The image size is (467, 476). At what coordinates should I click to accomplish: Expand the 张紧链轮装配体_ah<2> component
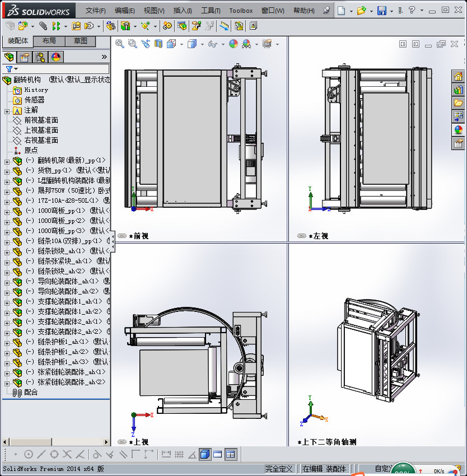click(x=7, y=384)
